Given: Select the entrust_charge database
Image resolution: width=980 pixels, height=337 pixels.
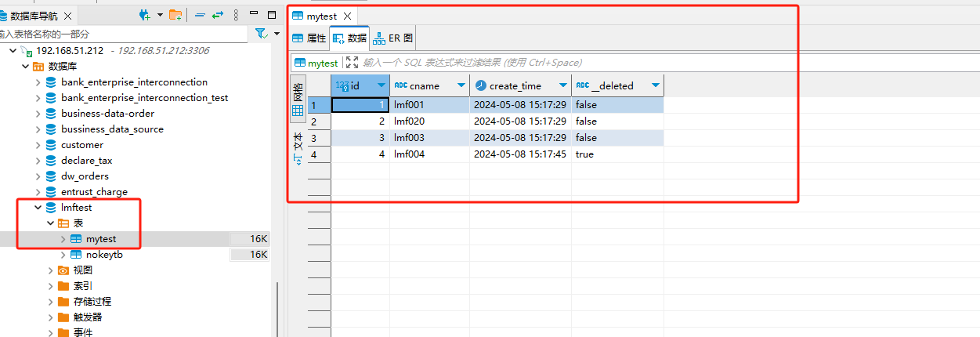Looking at the screenshot, I should [94, 191].
